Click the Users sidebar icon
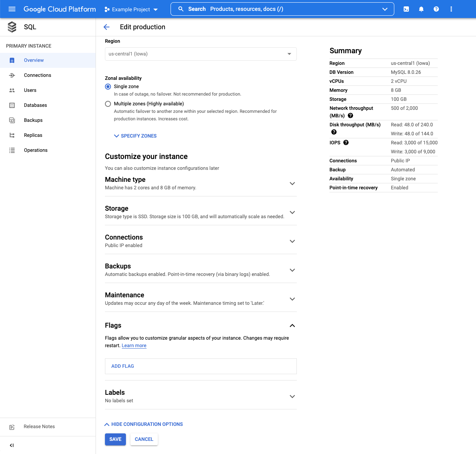 [12, 90]
